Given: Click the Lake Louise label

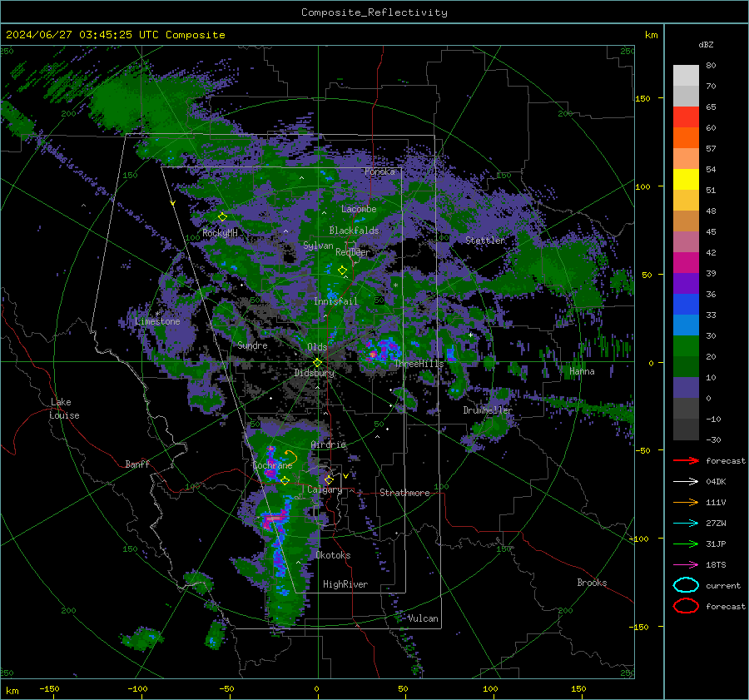Looking at the screenshot, I should pyautogui.click(x=65, y=409).
